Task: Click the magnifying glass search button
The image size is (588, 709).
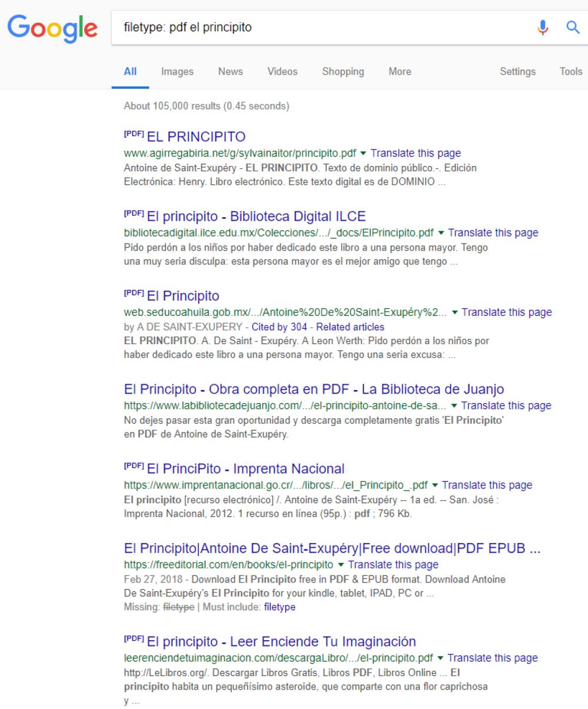Action: tap(573, 27)
